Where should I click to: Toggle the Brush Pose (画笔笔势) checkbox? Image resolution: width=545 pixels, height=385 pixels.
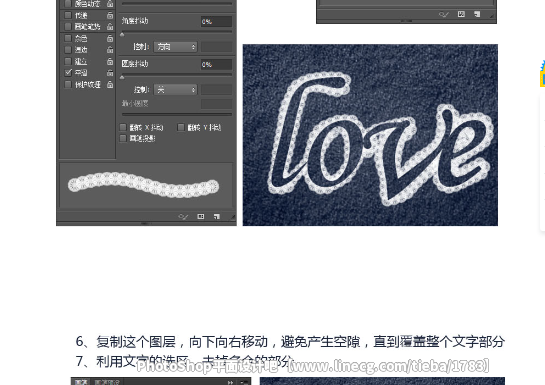[68, 26]
